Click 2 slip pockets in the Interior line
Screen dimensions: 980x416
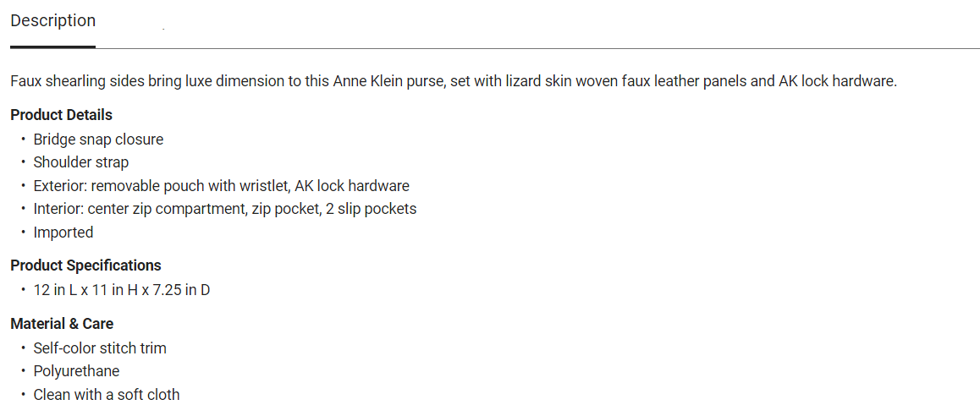(372, 209)
